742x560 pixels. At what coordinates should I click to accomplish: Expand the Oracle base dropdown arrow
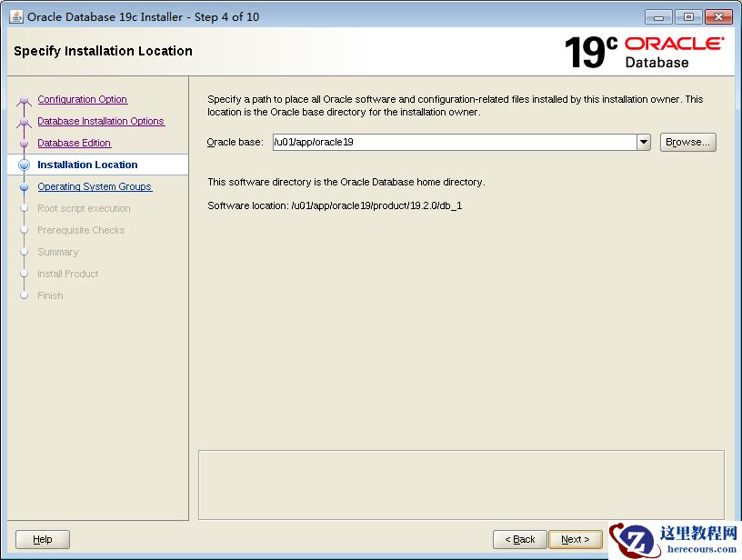[644, 142]
